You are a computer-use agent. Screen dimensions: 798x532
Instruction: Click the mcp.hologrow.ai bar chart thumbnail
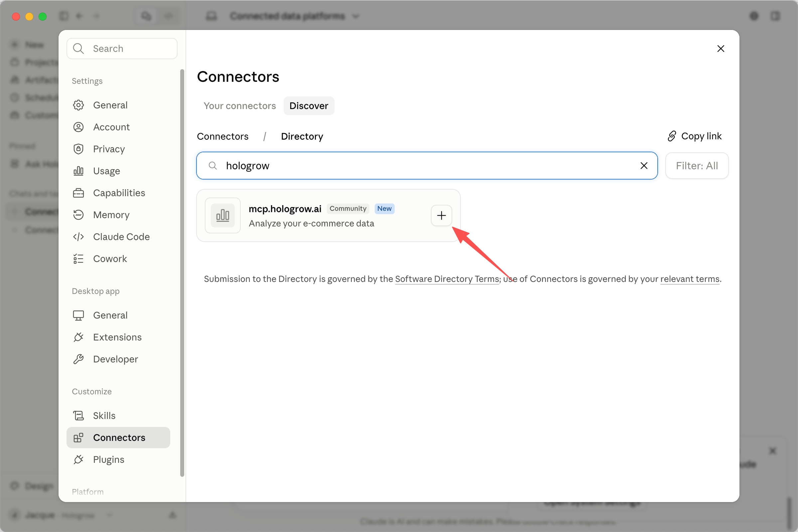tap(222, 215)
